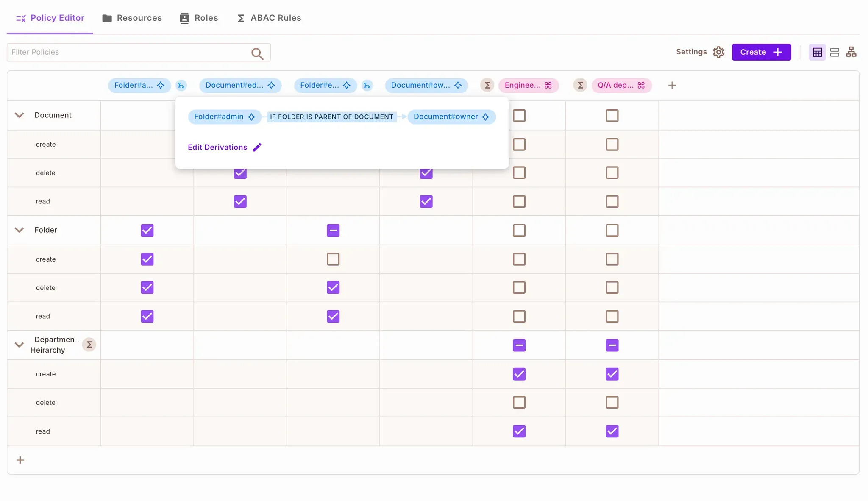Screen dimensions: 868x501
Task: Collapse the Document resource row
Action: point(19,115)
